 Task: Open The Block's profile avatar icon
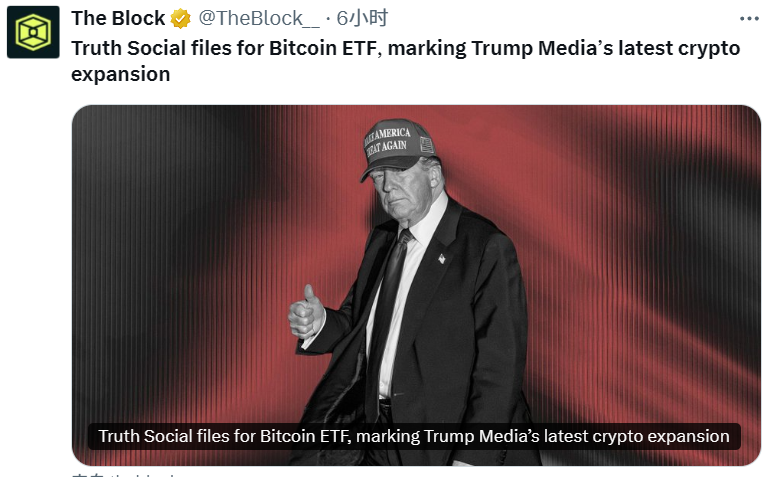(x=33, y=32)
